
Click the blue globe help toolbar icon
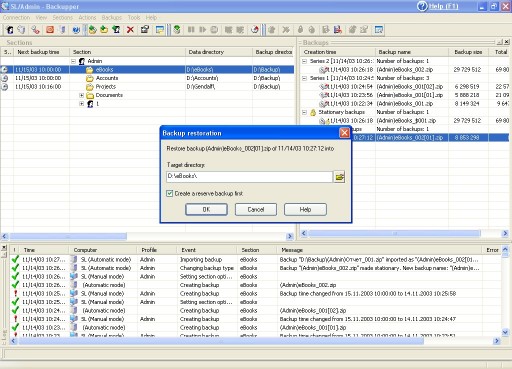point(76,30)
